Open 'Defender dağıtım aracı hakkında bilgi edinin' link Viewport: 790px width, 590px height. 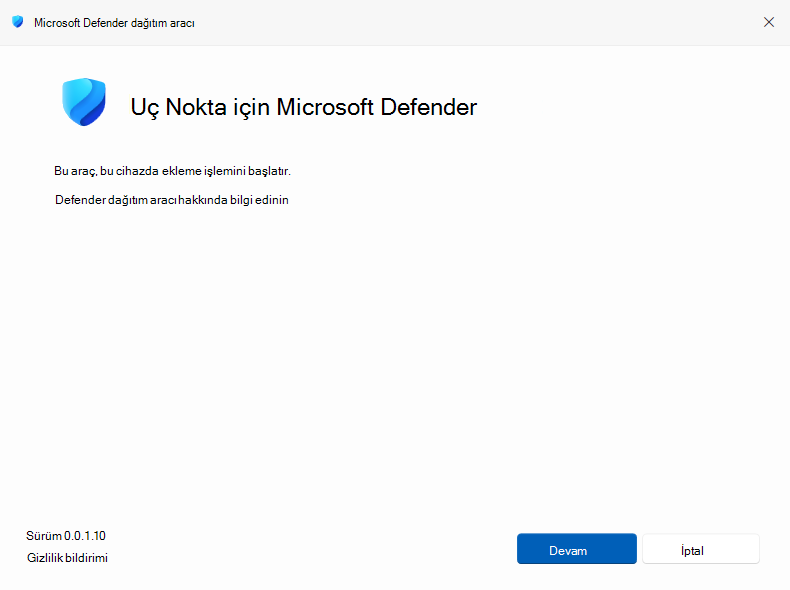point(172,200)
